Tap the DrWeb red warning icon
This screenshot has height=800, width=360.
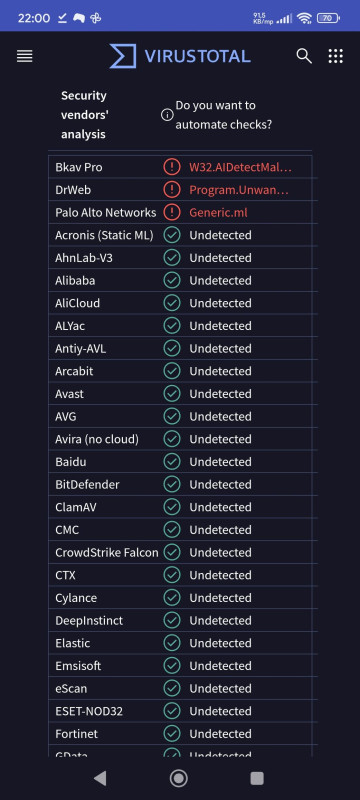click(x=172, y=190)
